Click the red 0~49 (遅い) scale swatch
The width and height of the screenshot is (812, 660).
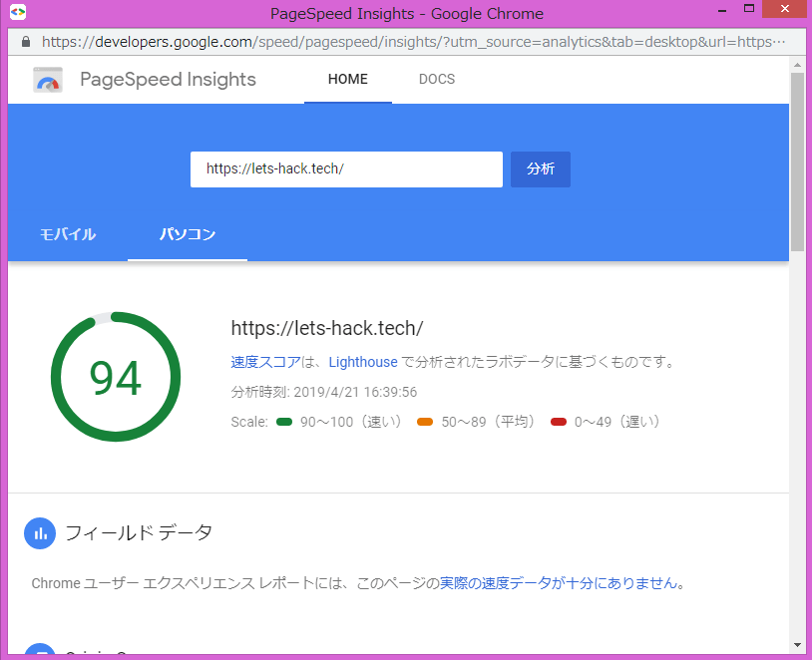[559, 422]
